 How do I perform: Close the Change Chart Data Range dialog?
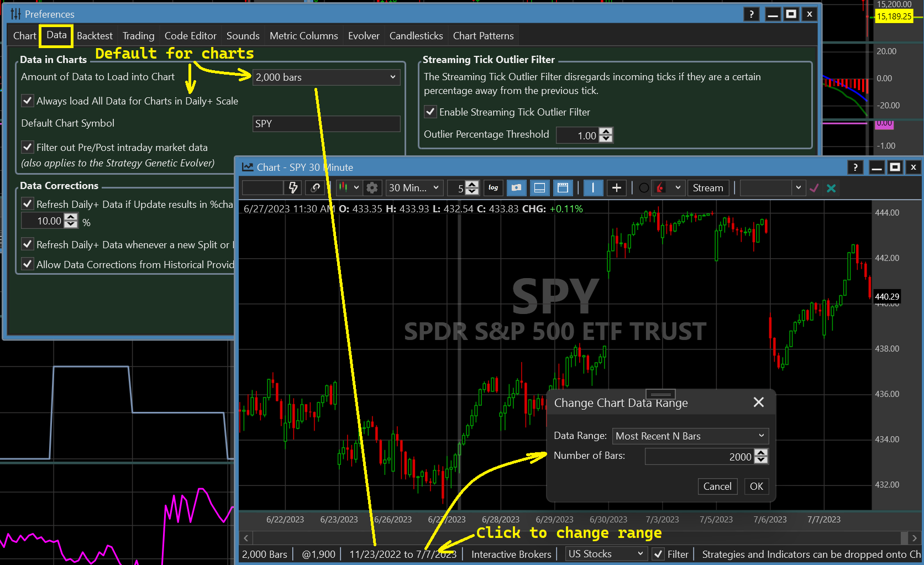759,402
